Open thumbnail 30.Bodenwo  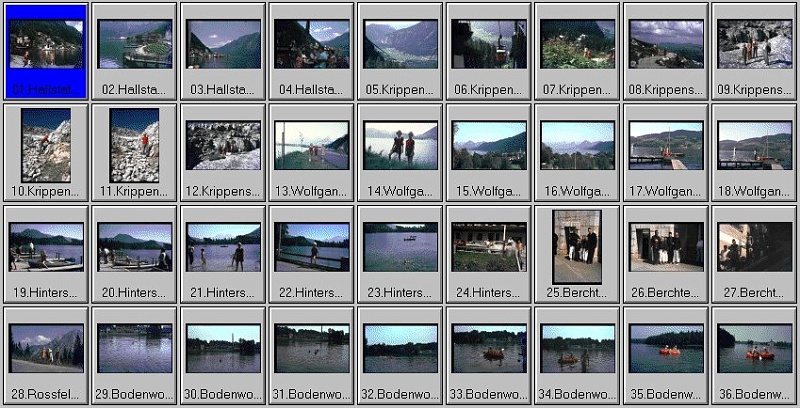223,348
